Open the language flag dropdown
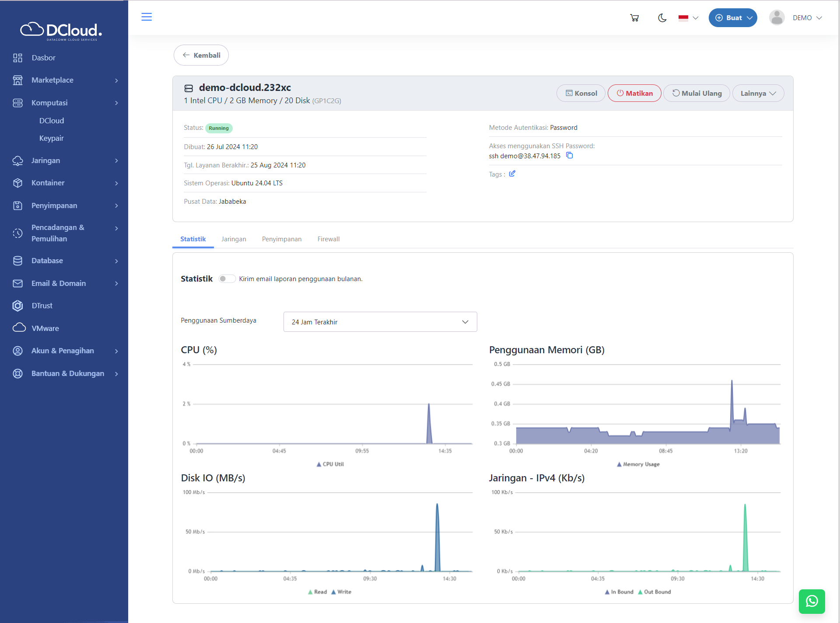The image size is (840, 623). pyautogui.click(x=688, y=18)
